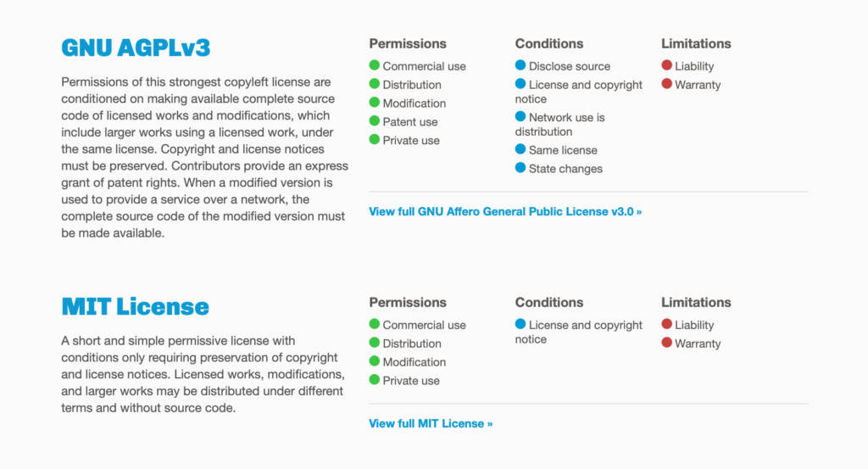Open the GNU AGPLv3 heading link

click(x=136, y=47)
